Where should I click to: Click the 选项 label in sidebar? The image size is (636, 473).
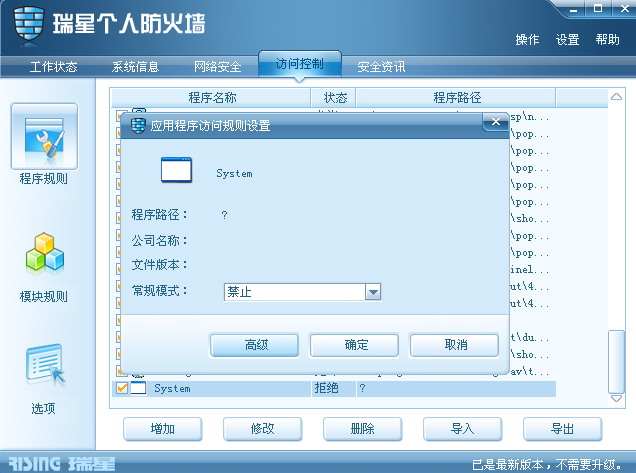43,408
